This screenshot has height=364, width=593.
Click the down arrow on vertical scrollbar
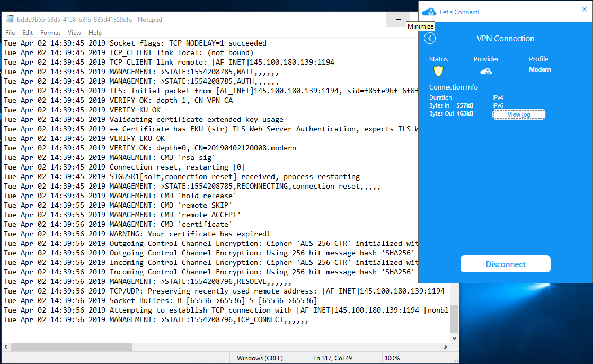(454, 338)
